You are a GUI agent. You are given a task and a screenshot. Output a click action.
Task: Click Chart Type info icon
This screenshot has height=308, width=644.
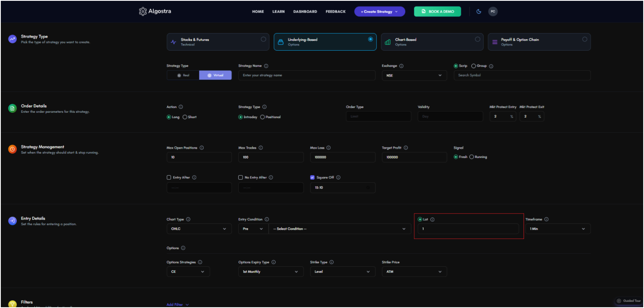188,219
